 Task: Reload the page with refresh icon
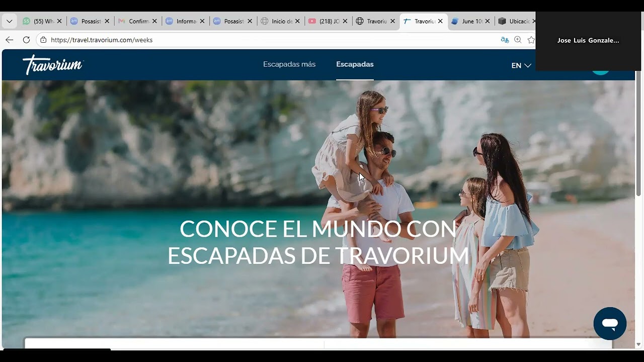(27, 40)
